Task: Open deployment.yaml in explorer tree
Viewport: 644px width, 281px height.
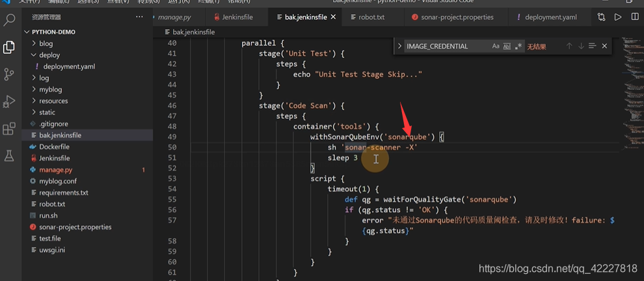Action: click(x=87, y=66)
